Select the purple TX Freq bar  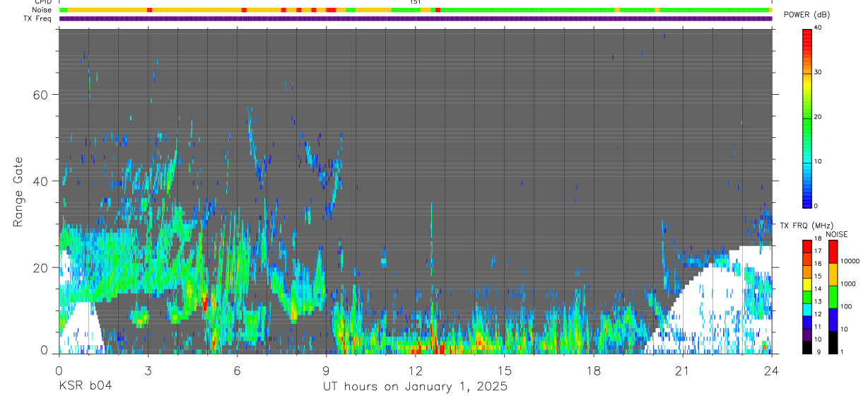point(416,18)
